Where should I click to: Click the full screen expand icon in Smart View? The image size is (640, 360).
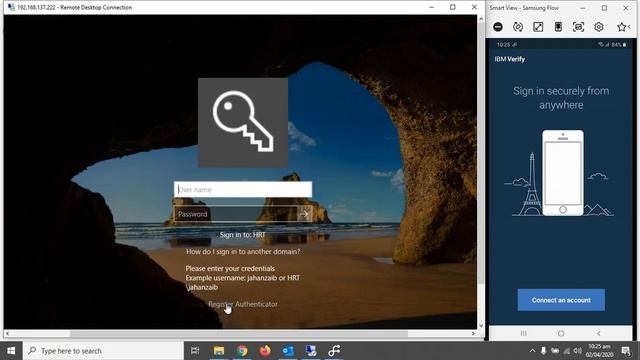click(538, 27)
